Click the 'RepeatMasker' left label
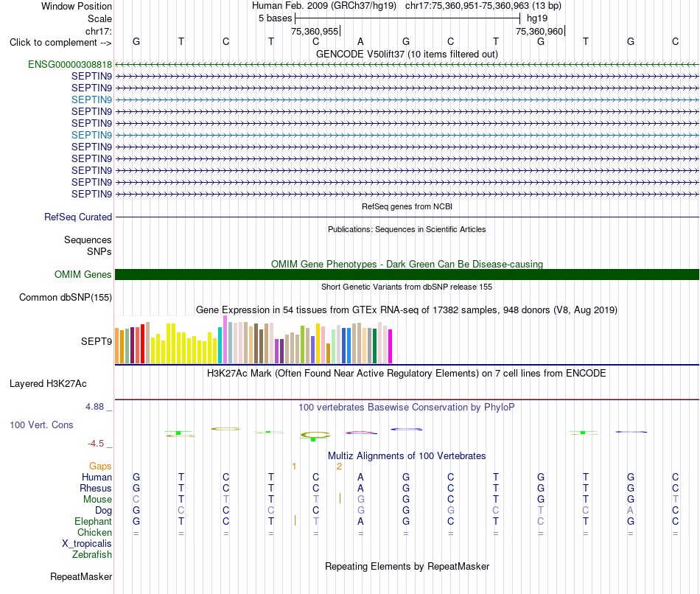Screen dimensions: 700x594 81,577
